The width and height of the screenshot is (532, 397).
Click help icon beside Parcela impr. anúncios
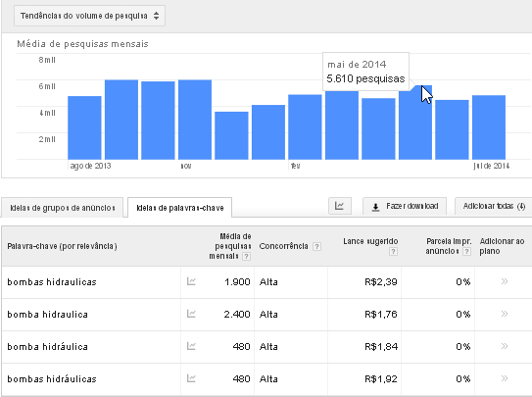(467, 251)
